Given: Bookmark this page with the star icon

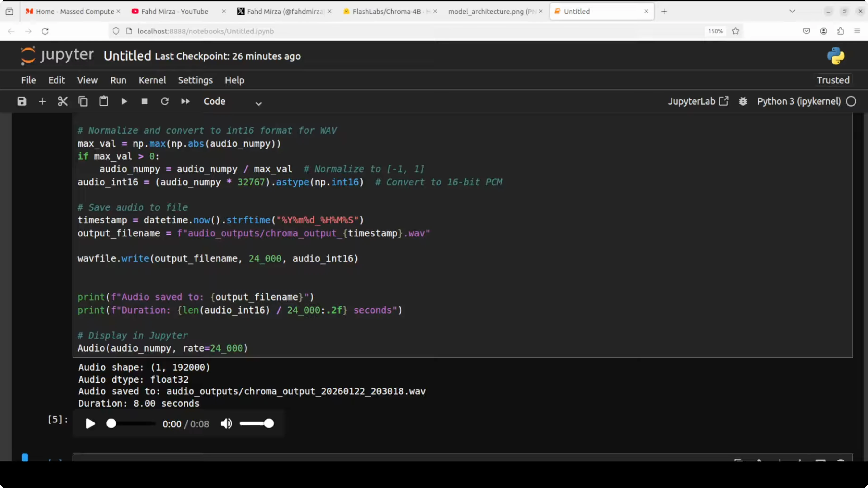Looking at the screenshot, I should 736,31.
